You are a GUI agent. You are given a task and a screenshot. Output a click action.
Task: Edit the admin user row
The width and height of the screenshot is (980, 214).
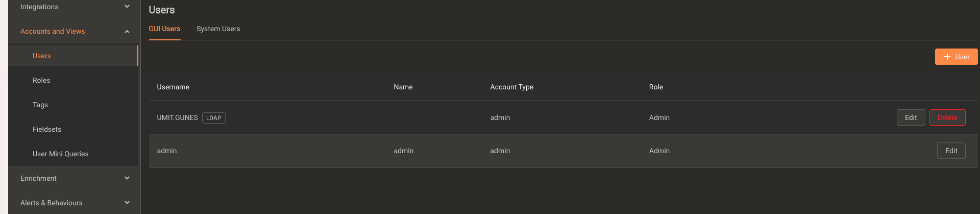951,151
